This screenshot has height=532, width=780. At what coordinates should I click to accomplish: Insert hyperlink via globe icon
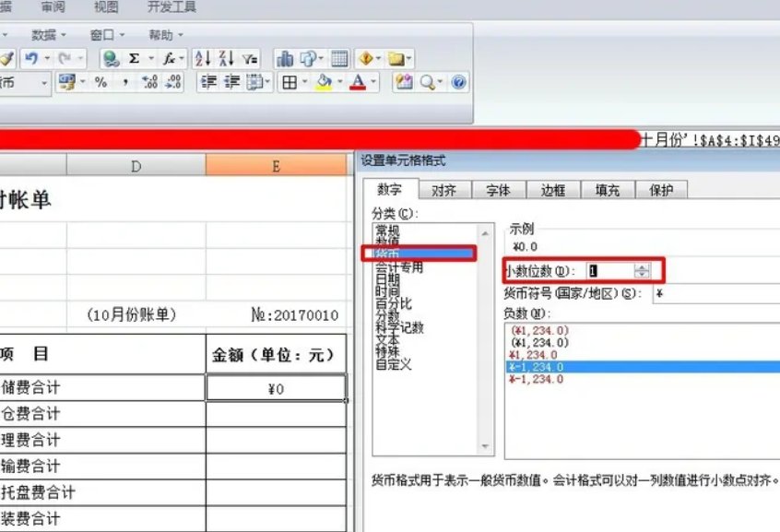pos(111,59)
